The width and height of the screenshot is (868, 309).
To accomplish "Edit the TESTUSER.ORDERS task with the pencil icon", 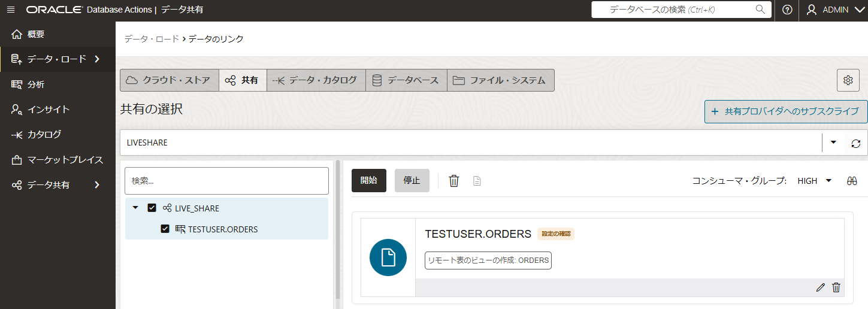I will tap(820, 287).
